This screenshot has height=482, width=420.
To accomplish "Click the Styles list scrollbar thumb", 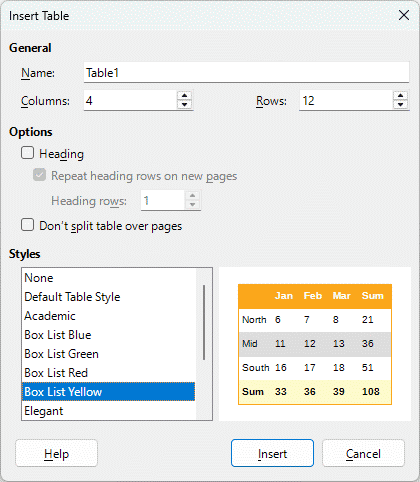I will pyautogui.click(x=204, y=322).
